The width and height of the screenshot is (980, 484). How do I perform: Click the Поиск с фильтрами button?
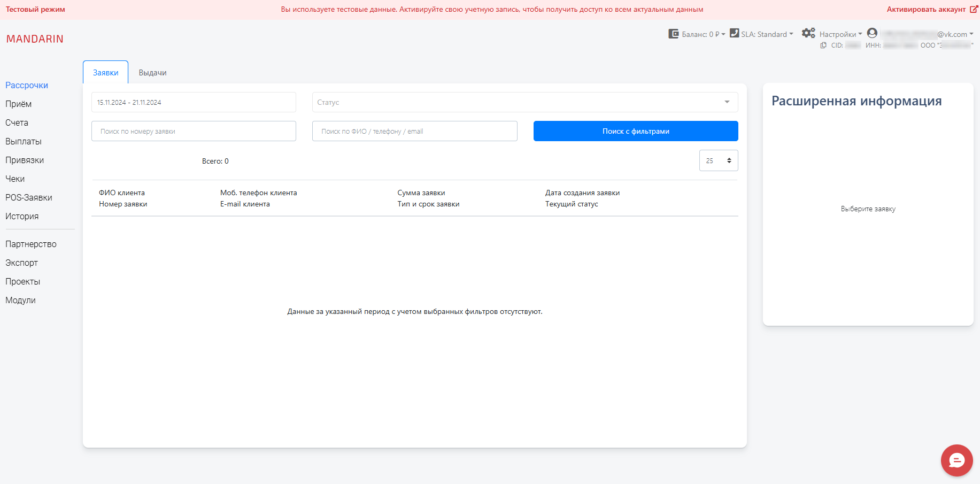tap(635, 130)
